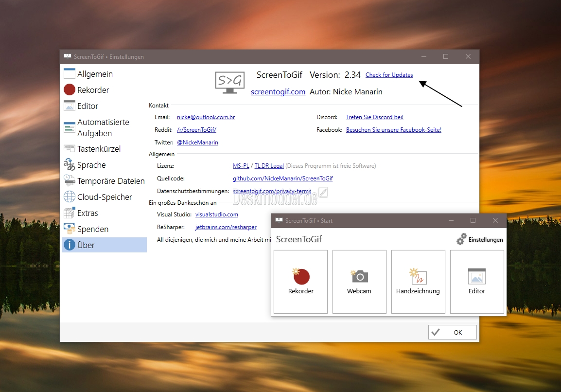Open the Editor tile in Start window
Image resolution: width=561 pixels, height=392 pixels.
click(477, 282)
